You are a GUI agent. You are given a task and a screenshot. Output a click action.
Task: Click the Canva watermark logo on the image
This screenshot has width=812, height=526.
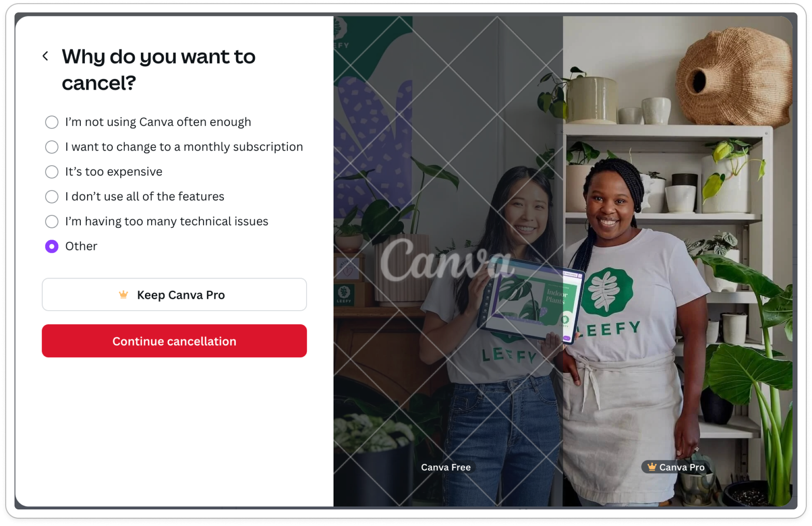446,261
